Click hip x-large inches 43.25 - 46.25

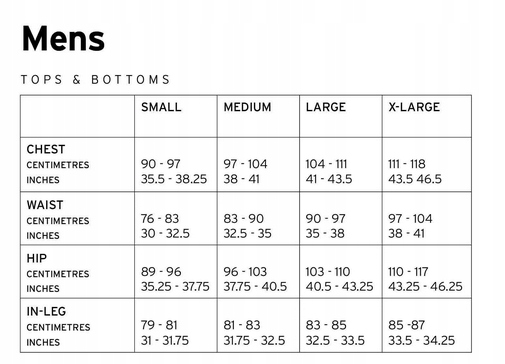coord(425,286)
